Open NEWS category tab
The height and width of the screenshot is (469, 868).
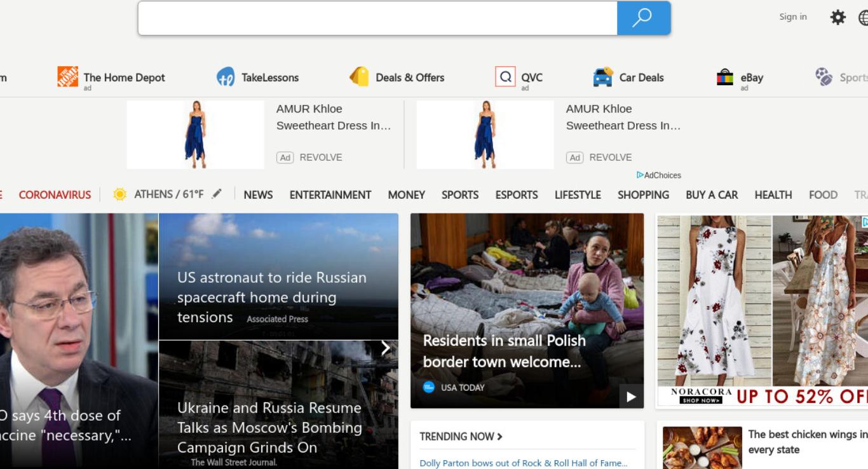[x=258, y=195]
